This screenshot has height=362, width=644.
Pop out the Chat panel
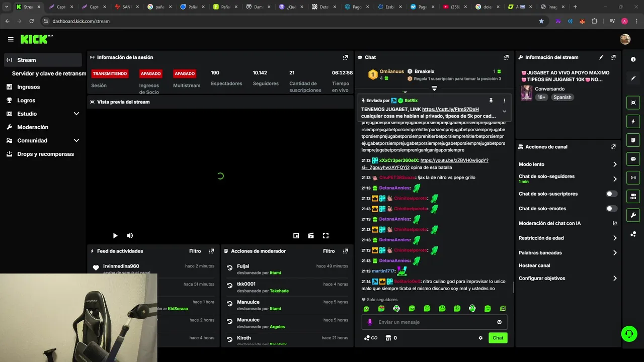click(506, 57)
